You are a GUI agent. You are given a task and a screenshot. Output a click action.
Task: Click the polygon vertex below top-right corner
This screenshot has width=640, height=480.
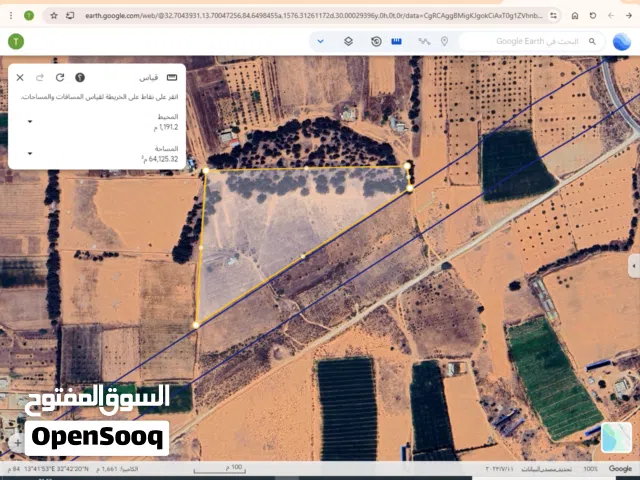pos(410,188)
